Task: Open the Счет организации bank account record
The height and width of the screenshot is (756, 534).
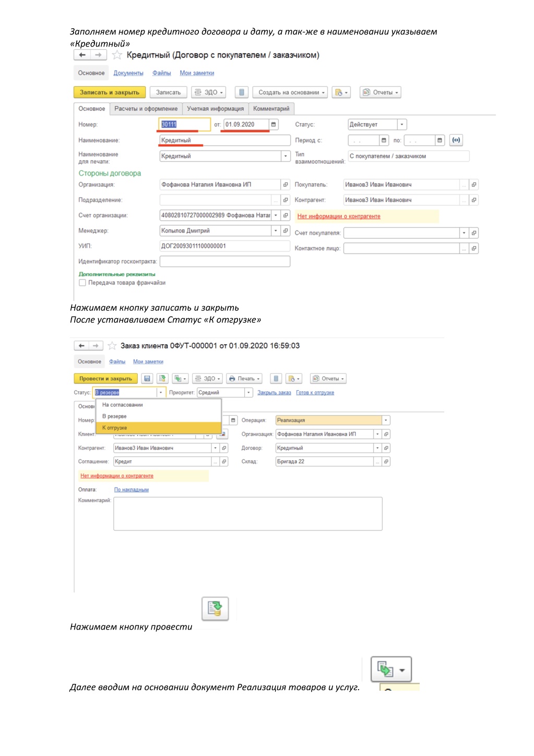Action: [x=286, y=215]
